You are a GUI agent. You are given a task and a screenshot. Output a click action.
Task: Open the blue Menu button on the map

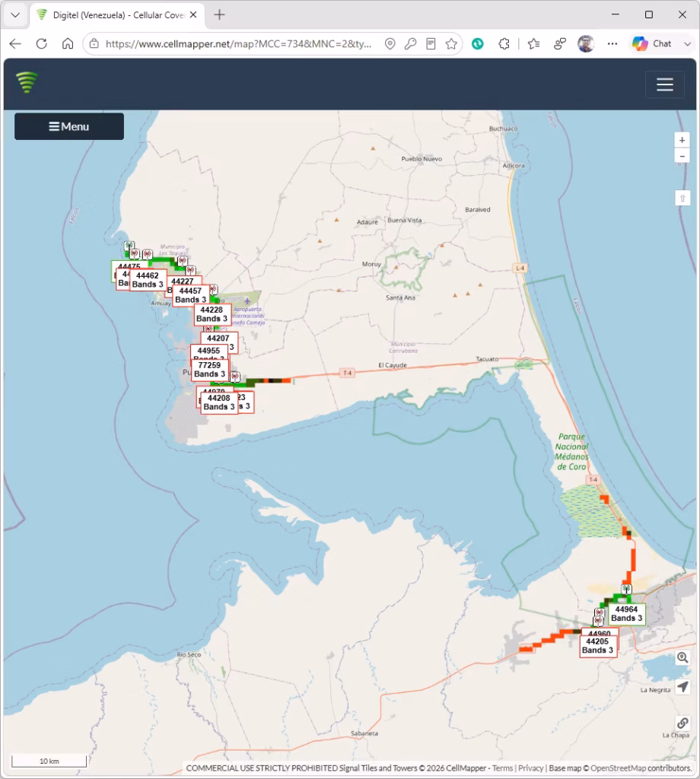(x=69, y=127)
